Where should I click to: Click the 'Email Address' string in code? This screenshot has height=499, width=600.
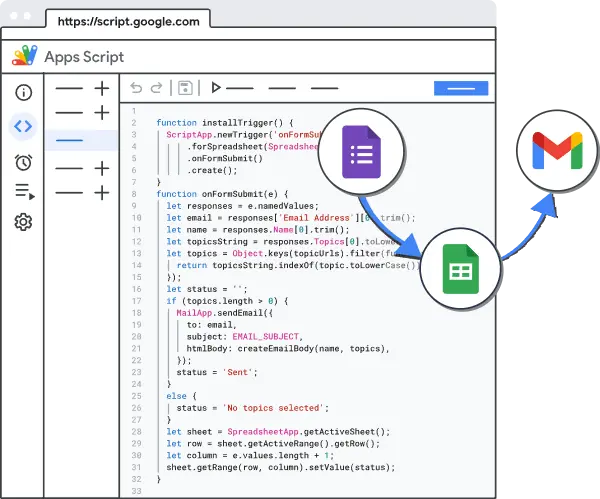click(x=316, y=218)
